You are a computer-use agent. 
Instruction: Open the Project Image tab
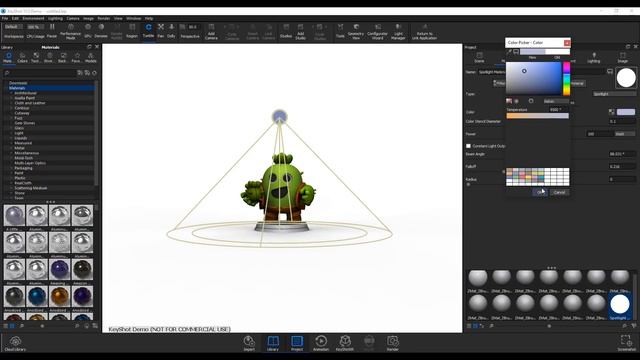[622, 58]
